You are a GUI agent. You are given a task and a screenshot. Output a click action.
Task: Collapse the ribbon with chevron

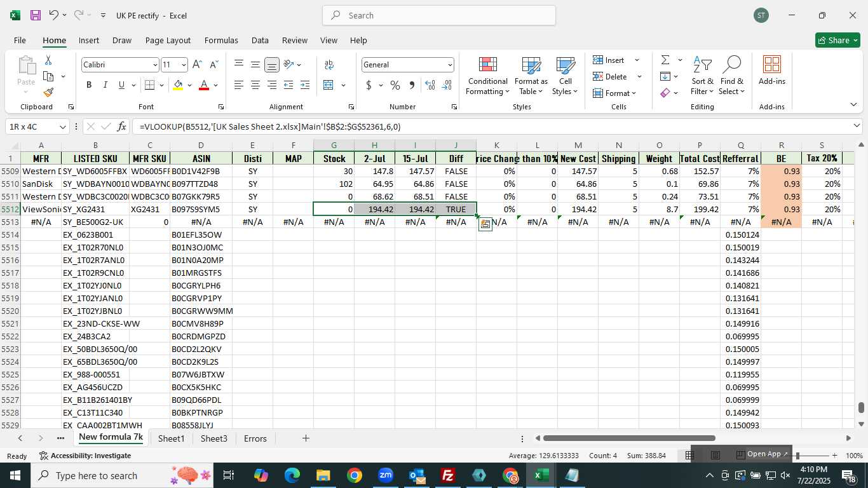(x=853, y=104)
